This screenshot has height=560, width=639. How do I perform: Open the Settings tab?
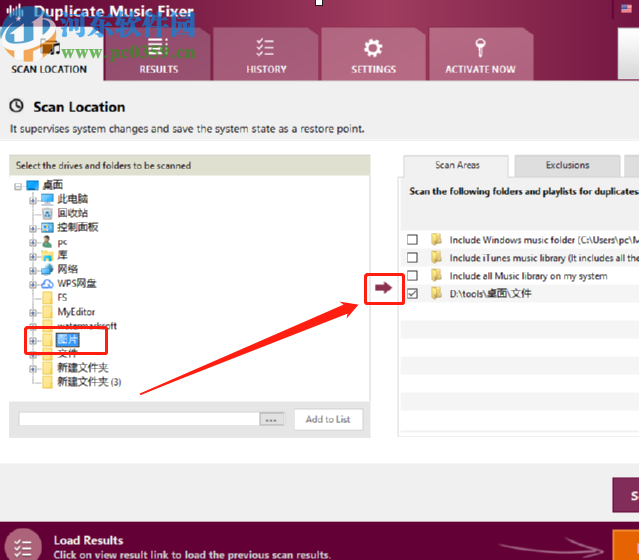(x=373, y=54)
